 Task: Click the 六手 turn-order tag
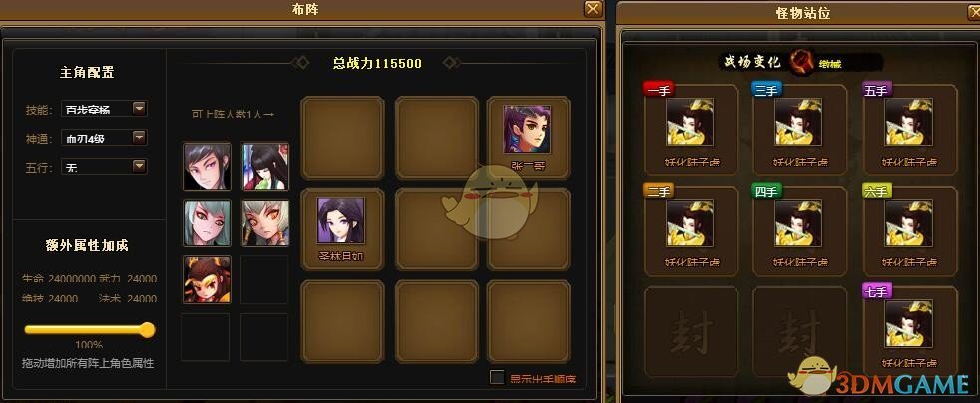click(876, 192)
